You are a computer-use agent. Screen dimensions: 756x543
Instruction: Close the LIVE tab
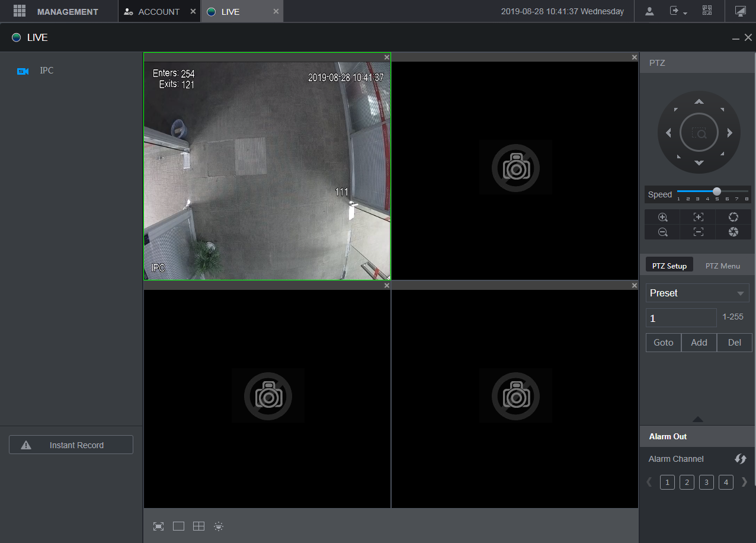[x=276, y=11]
